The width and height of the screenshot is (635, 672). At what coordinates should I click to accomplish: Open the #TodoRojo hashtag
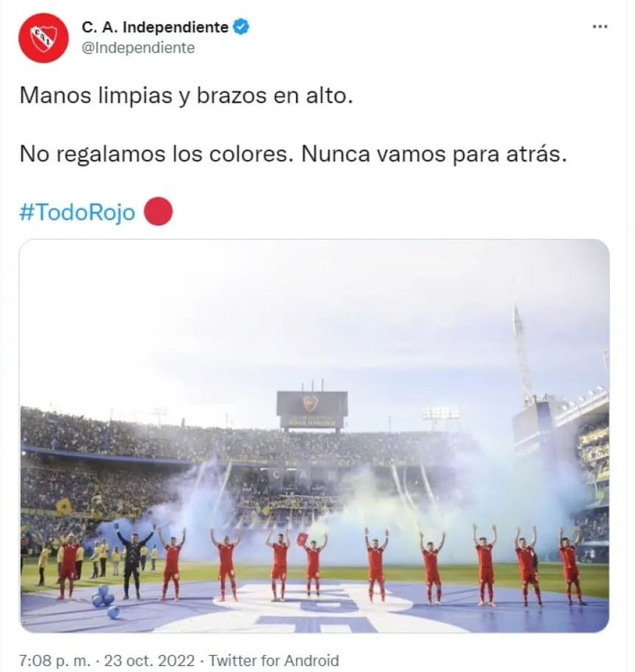77,212
